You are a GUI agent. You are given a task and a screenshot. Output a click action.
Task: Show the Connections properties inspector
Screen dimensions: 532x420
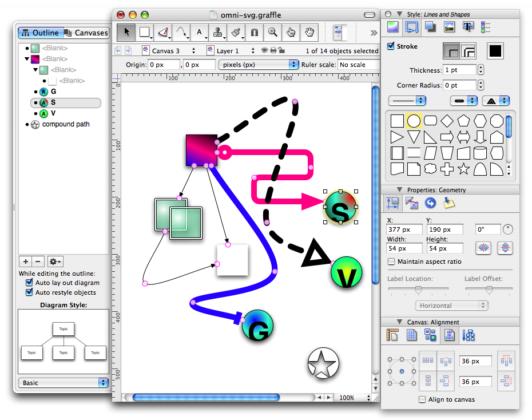[411, 203]
